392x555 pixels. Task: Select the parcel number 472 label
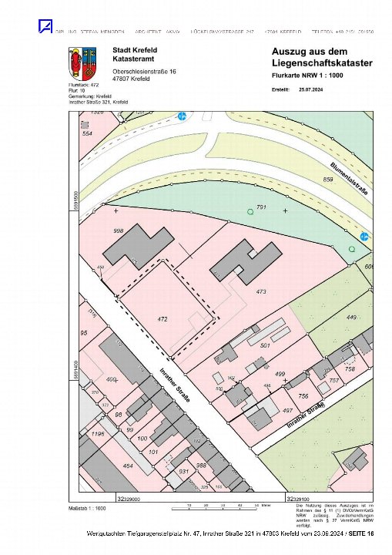[x=162, y=319]
